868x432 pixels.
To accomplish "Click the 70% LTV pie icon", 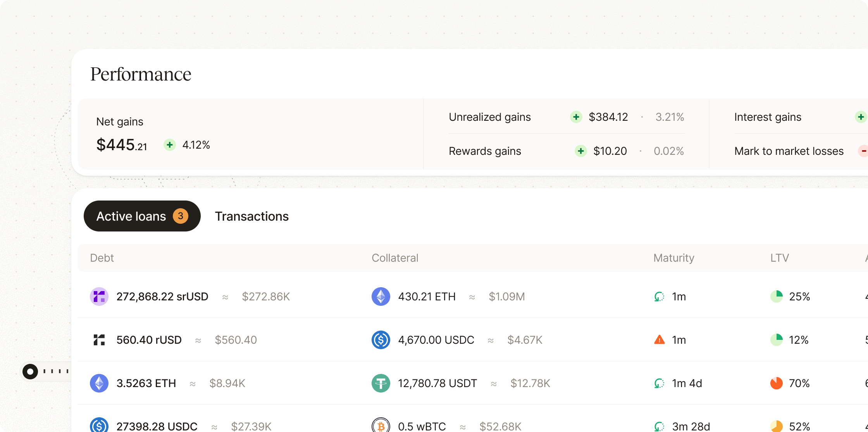I will coord(777,383).
